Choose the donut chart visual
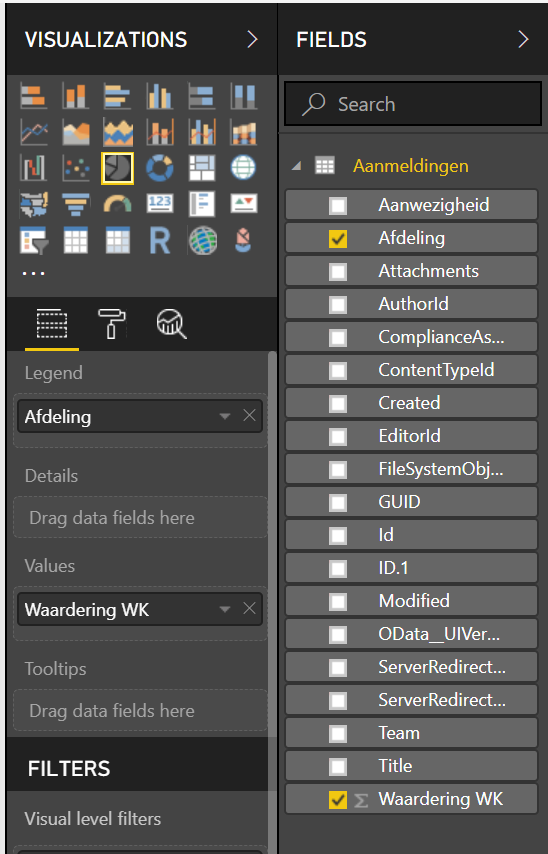This screenshot has width=548, height=854. point(160,168)
